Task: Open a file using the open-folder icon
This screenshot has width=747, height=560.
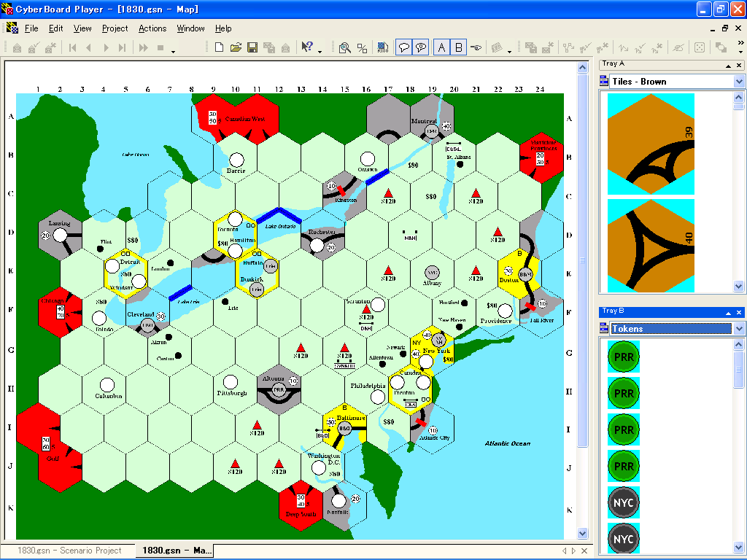Action: (x=236, y=47)
